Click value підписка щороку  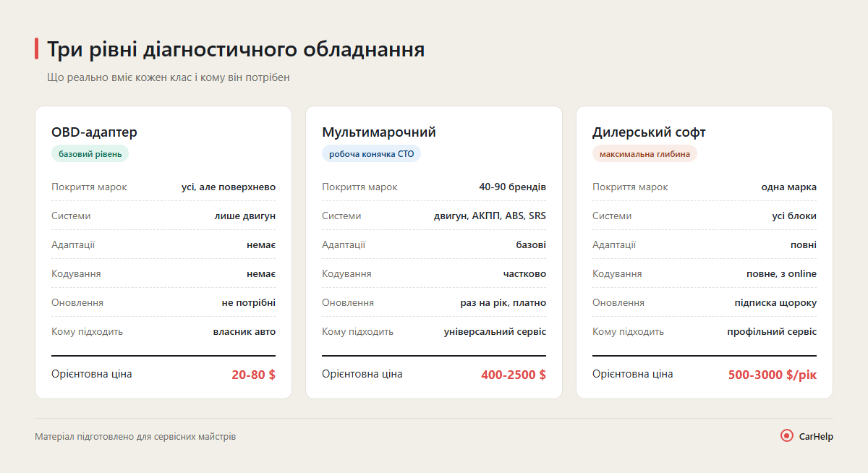775,302
